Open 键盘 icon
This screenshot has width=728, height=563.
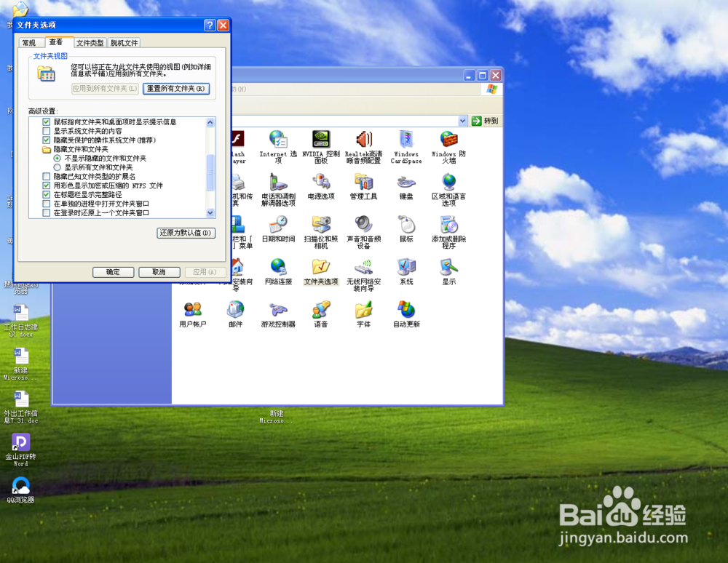coord(406,186)
